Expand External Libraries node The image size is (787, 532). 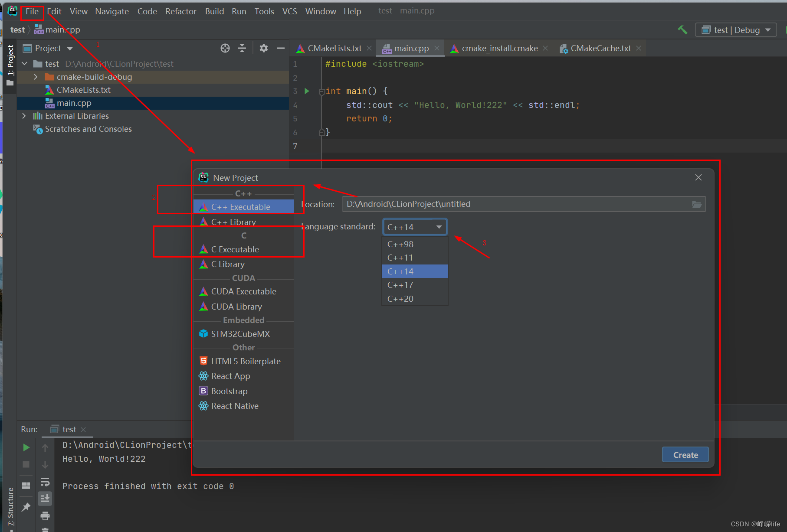(24, 116)
